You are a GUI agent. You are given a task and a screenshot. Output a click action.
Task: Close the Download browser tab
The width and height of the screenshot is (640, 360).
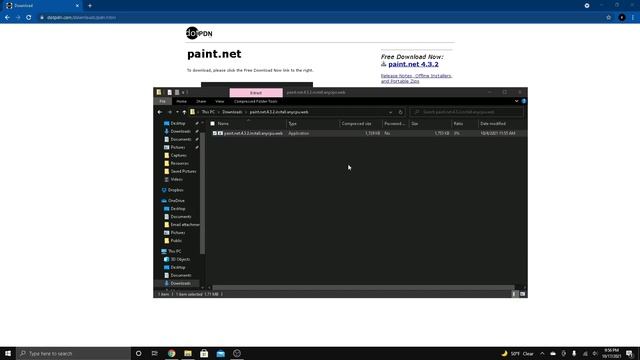(77, 6)
